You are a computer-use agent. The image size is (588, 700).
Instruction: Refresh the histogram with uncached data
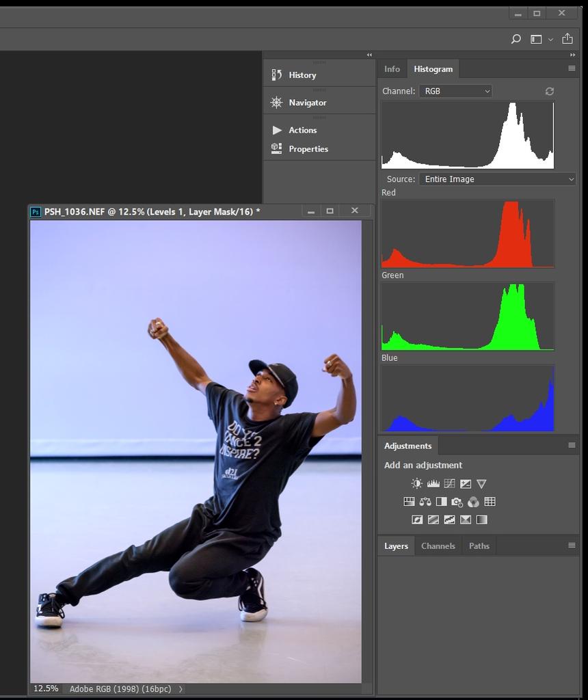pos(549,91)
